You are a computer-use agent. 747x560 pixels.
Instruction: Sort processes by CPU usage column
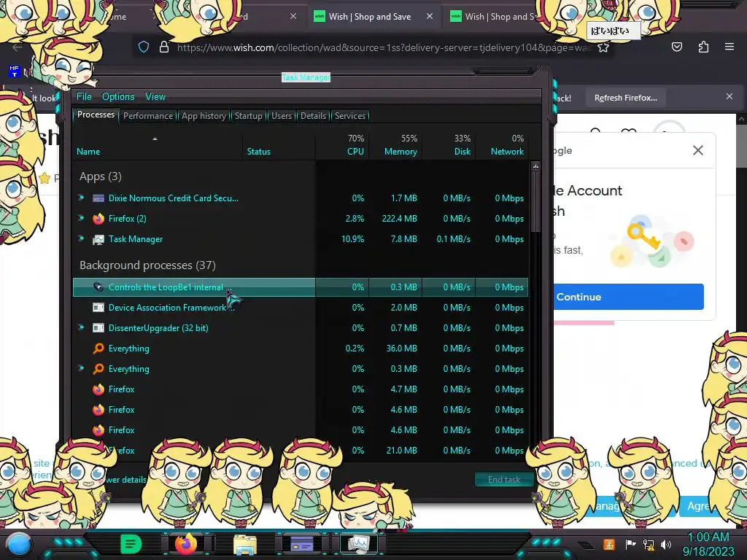click(342, 145)
